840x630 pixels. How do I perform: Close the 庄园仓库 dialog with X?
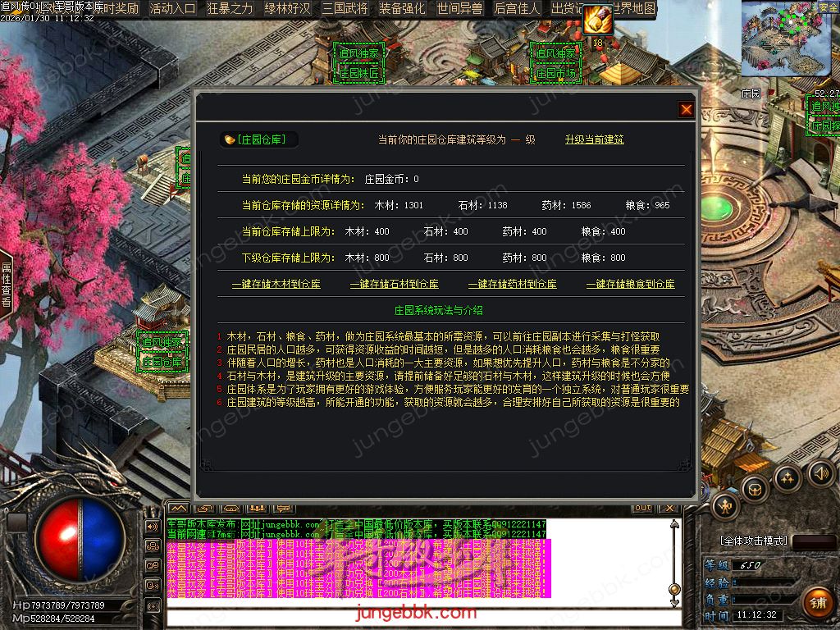coord(686,110)
